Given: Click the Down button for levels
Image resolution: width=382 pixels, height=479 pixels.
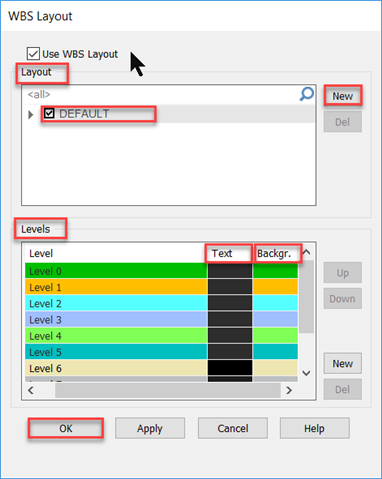Looking at the screenshot, I should point(343,299).
